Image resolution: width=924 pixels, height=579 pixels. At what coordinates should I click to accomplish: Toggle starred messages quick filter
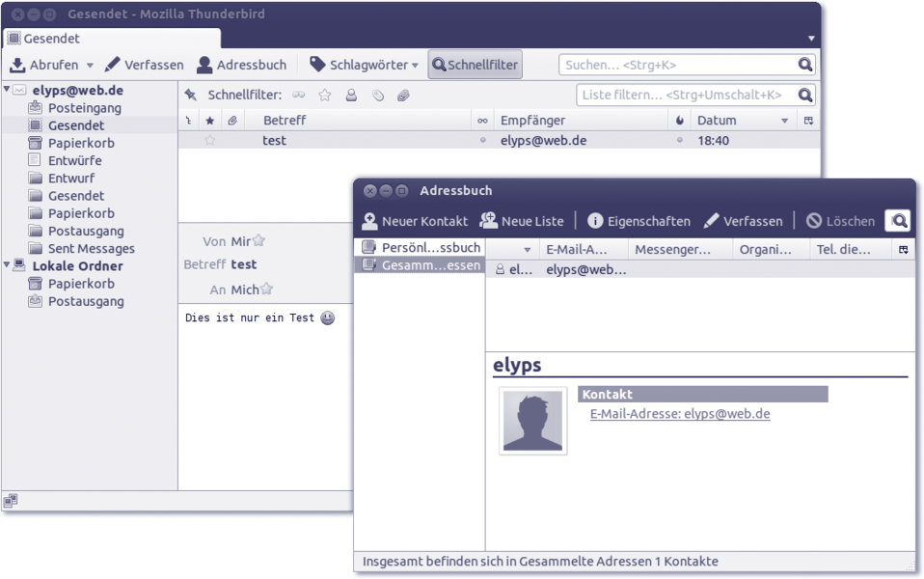tap(325, 96)
